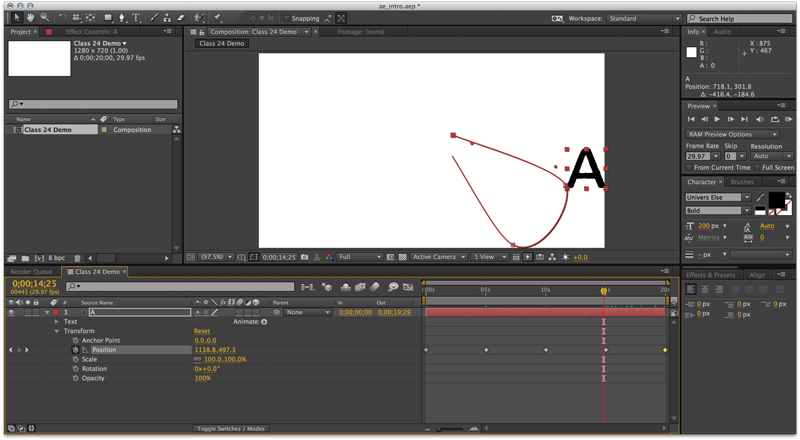Switch to the Audio tab
Screen dimensions: 800x440
tap(722, 32)
